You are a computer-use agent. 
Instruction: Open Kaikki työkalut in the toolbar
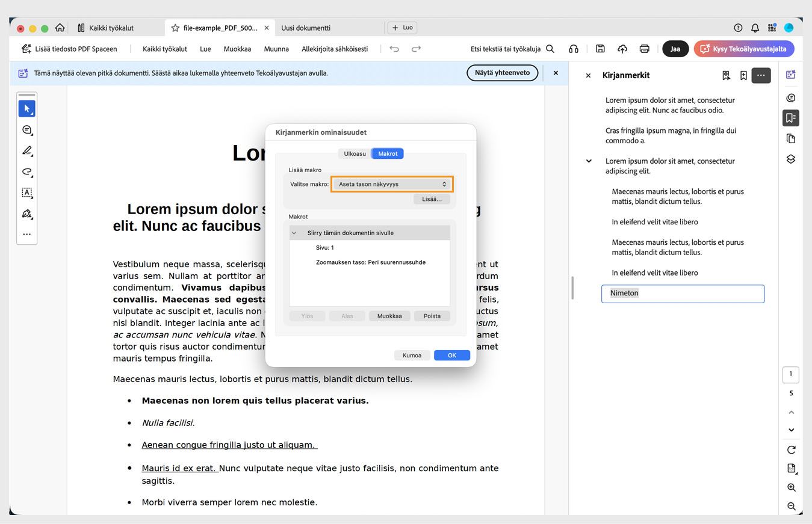(165, 49)
